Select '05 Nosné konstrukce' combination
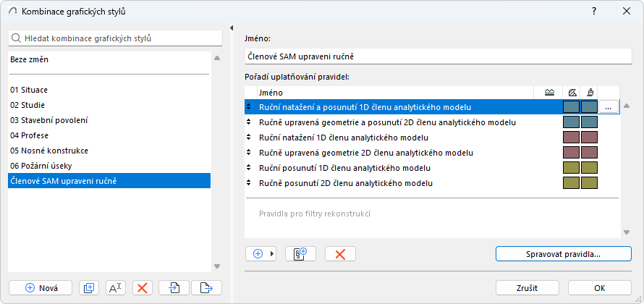 [49, 151]
